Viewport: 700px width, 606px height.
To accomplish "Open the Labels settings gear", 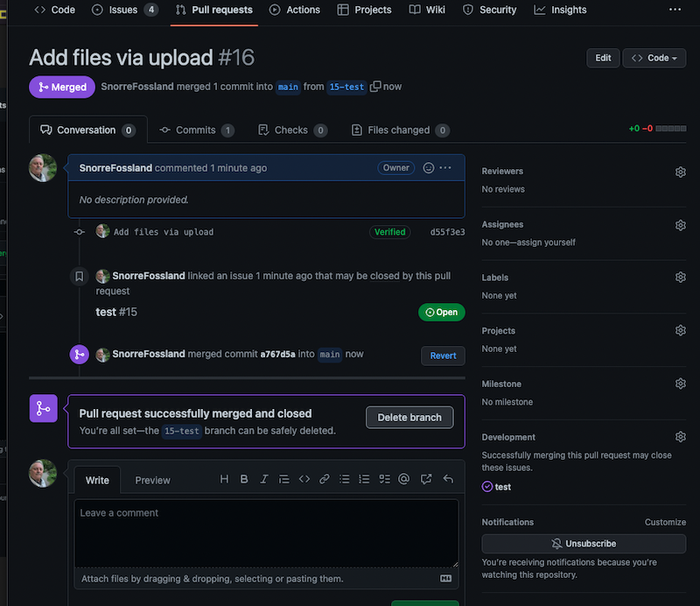I will [x=681, y=278].
